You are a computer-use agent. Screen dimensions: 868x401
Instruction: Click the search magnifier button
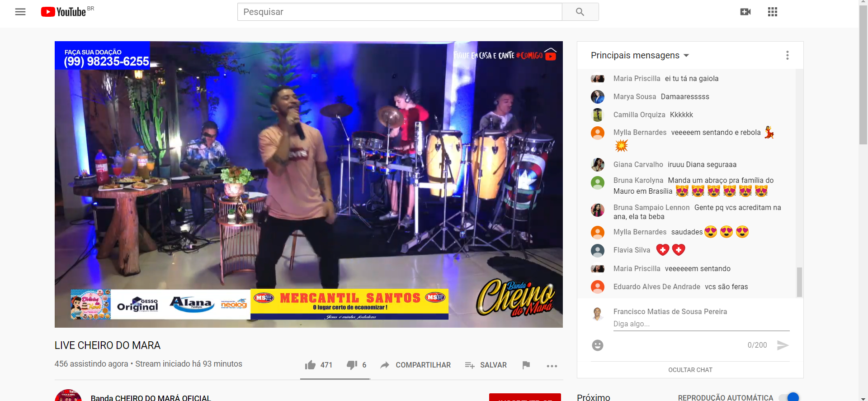click(580, 12)
